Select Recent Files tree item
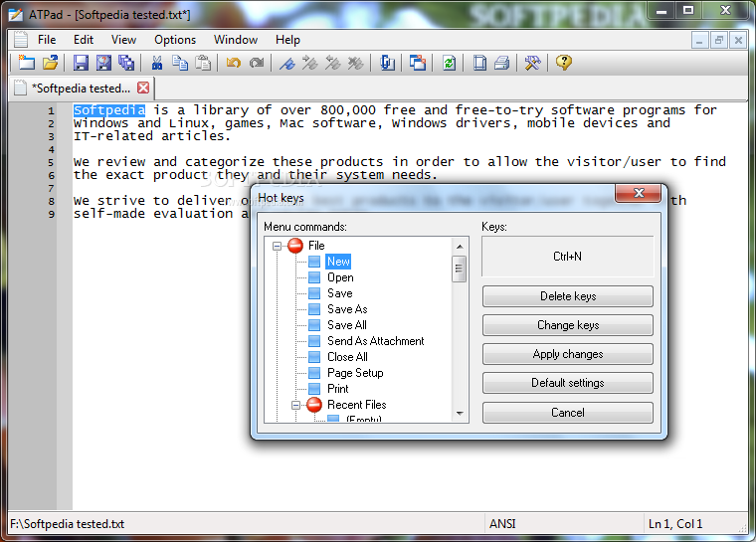 point(357,405)
